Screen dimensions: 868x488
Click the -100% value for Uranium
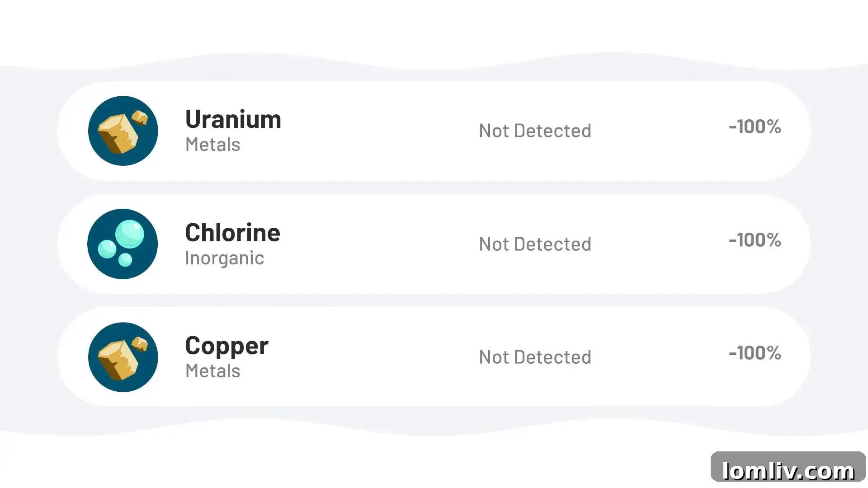point(755,127)
